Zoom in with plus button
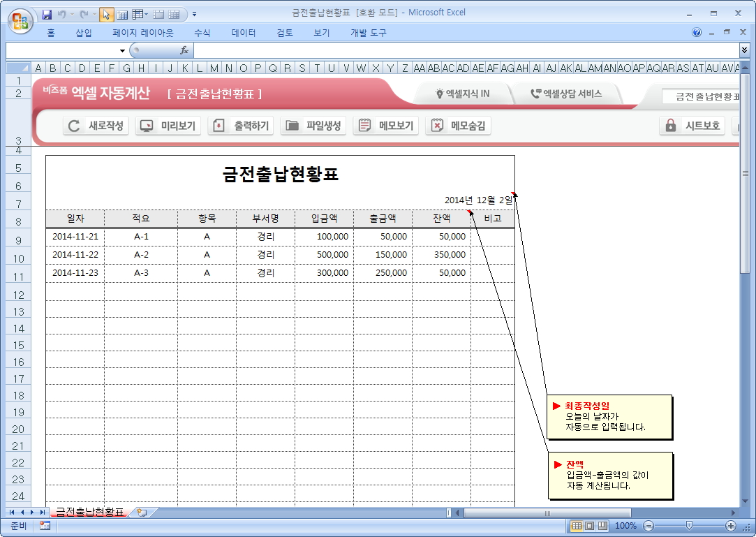 pyautogui.click(x=730, y=526)
